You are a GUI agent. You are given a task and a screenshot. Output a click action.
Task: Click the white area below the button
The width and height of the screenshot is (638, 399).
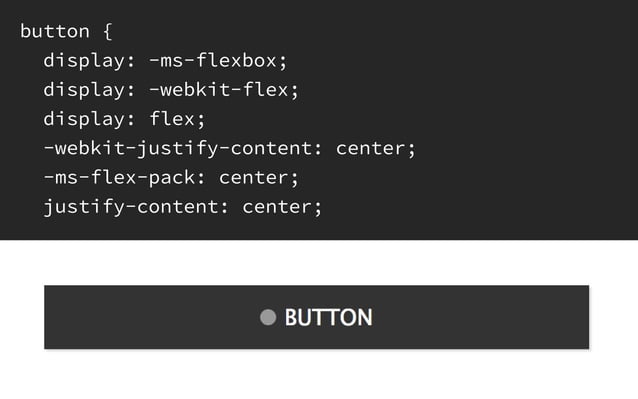319,376
